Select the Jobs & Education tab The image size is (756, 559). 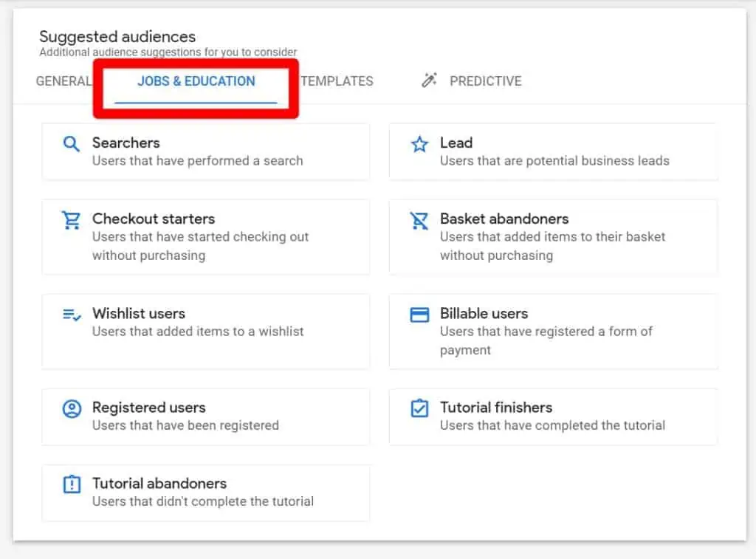pos(196,81)
